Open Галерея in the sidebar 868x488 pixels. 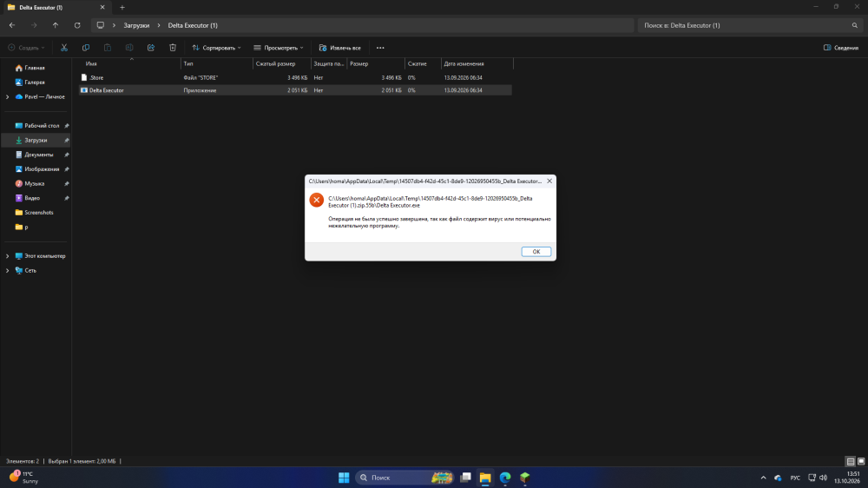(35, 82)
